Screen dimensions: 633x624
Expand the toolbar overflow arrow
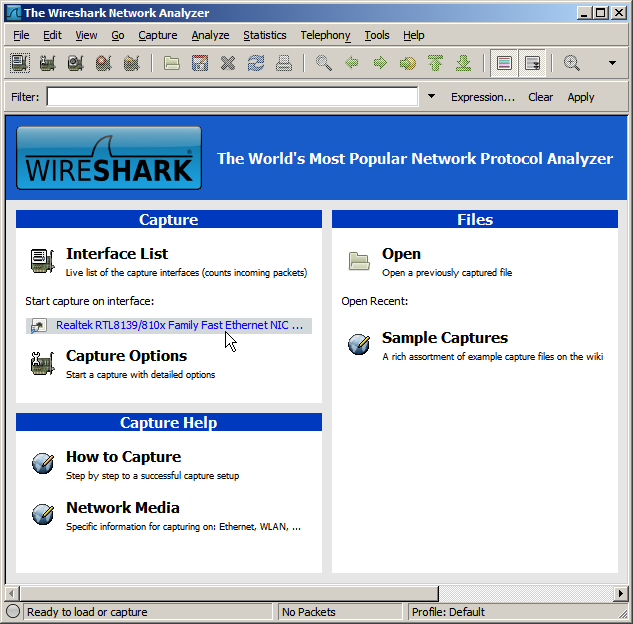(x=612, y=63)
